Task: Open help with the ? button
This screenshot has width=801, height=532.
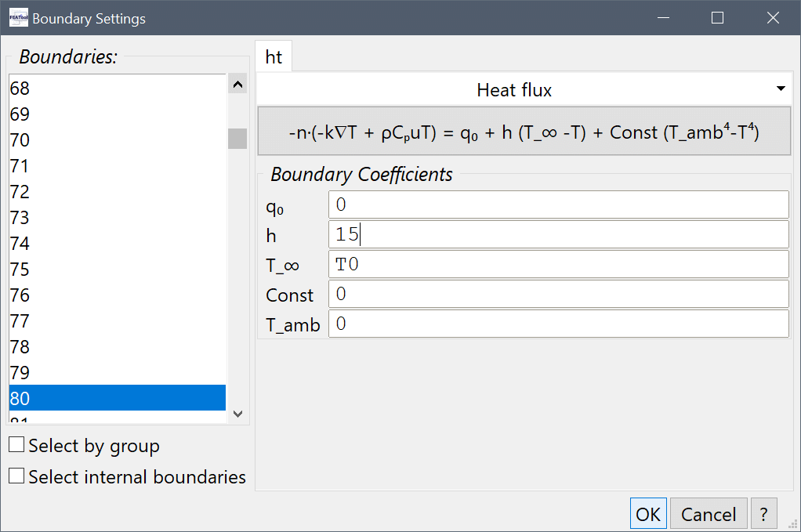Action: (763, 514)
